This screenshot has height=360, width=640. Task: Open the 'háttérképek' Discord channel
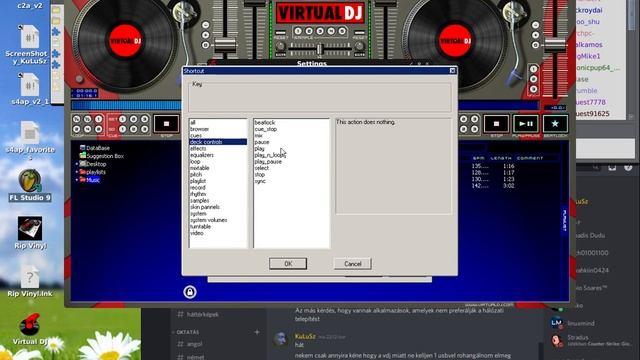pos(198,314)
